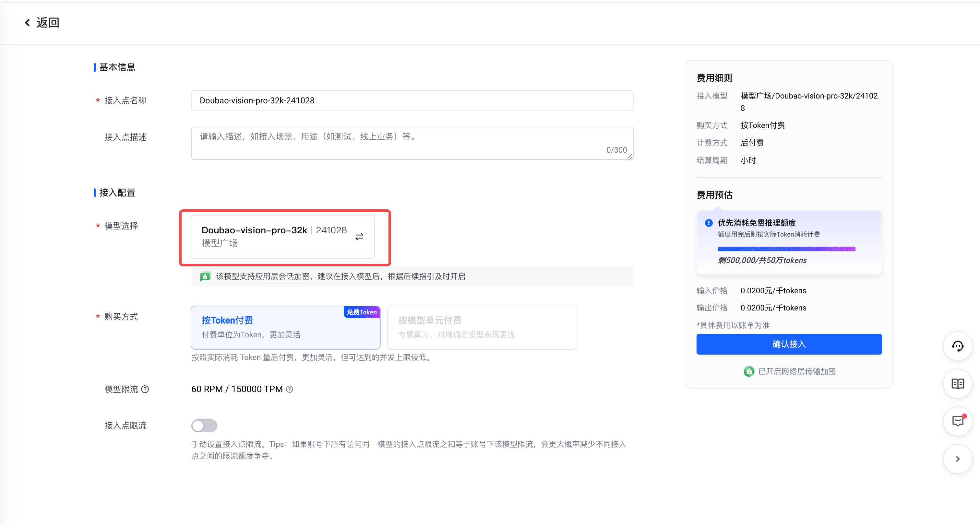Click help icon after 150000 TPM
The image size is (980, 525).
pos(290,389)
